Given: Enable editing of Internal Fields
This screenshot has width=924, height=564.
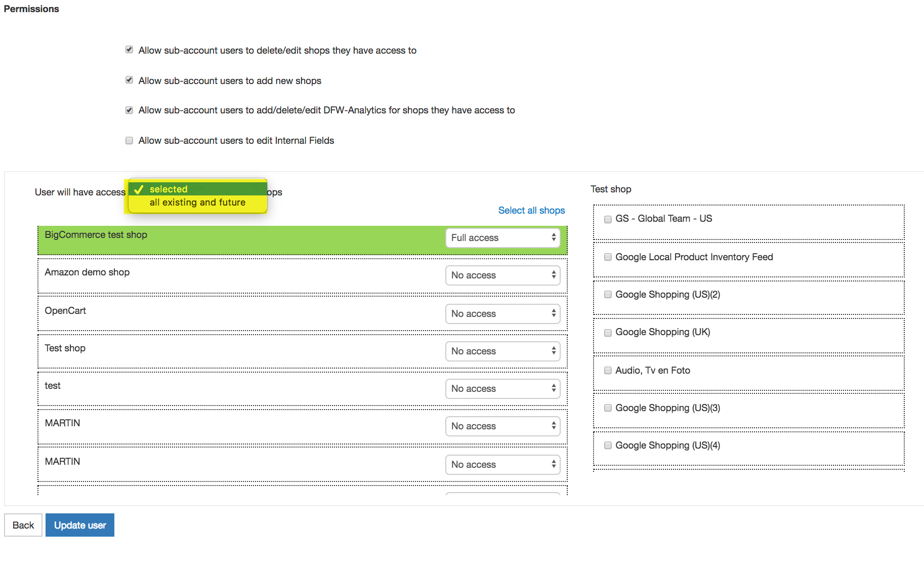Looking at the screenshot, I should [129, 140].
